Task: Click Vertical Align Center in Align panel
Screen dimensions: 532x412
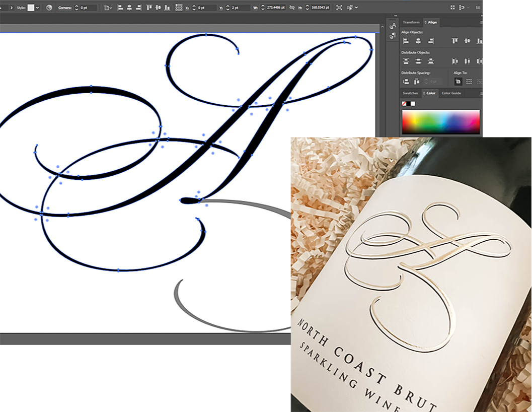Action: pos(468,41)
